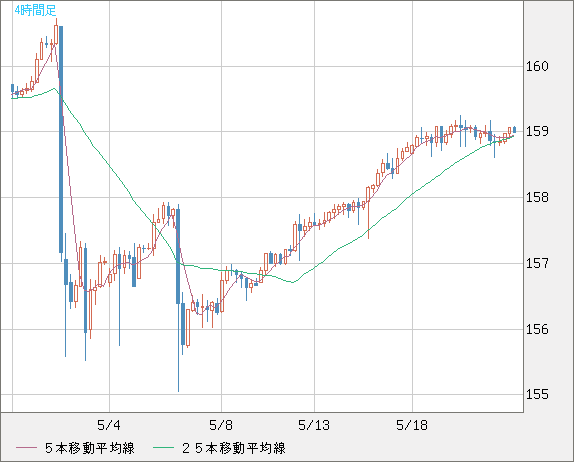The width and height of the screenshot is (574, 462).
Task: Select the 157 price axis label
Action: pos(537,263)
